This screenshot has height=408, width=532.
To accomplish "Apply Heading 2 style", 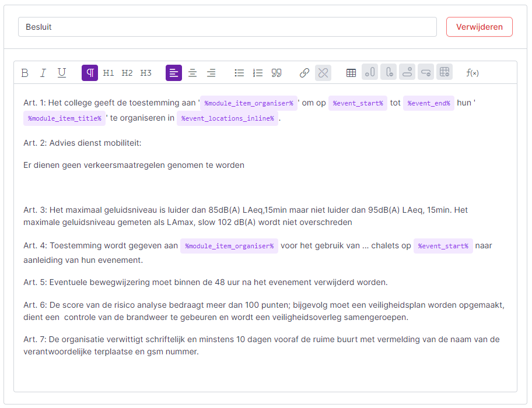I will 127,73.
